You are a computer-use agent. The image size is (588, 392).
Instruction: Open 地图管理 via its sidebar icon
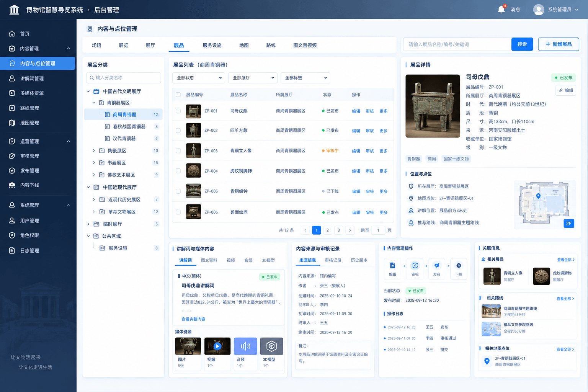[x=12, y=123]
